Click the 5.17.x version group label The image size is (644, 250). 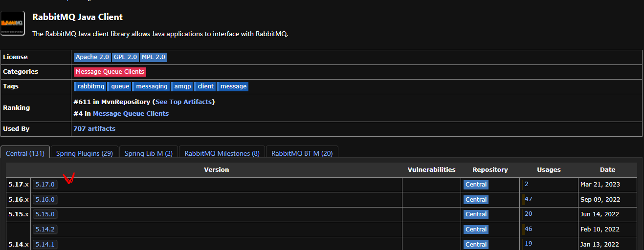(18, 185)
